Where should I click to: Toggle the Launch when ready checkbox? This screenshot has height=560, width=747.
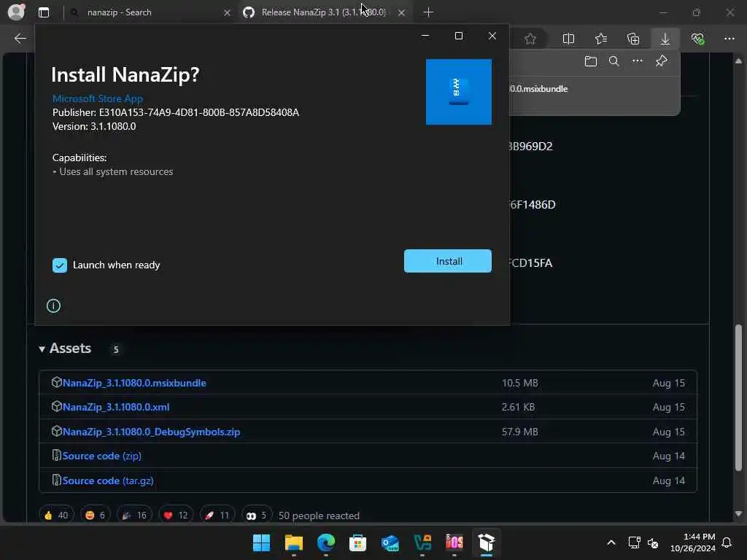pyautogui.click(x=60, y=265)
